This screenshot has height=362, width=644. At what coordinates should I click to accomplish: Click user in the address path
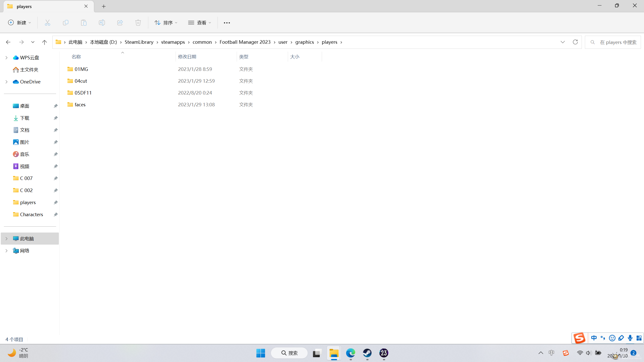(x=283, y=42)
